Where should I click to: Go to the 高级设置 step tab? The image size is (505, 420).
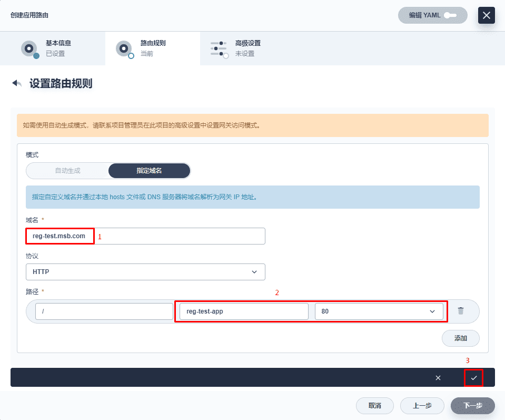247,48
